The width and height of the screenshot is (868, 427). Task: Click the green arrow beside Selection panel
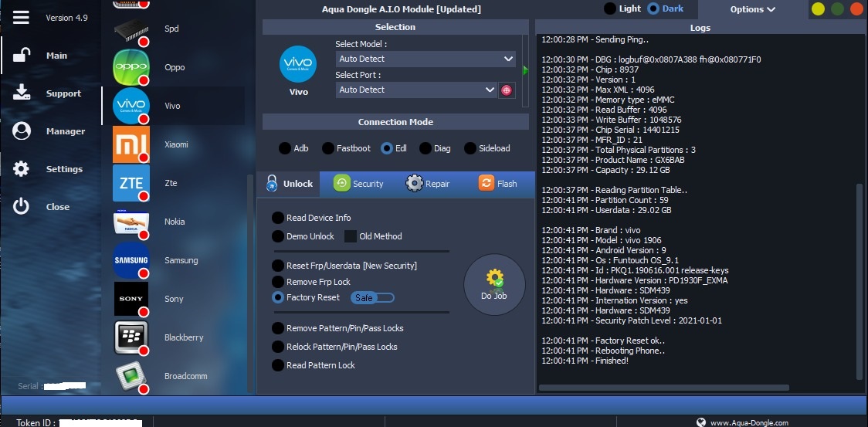[525, 70]
